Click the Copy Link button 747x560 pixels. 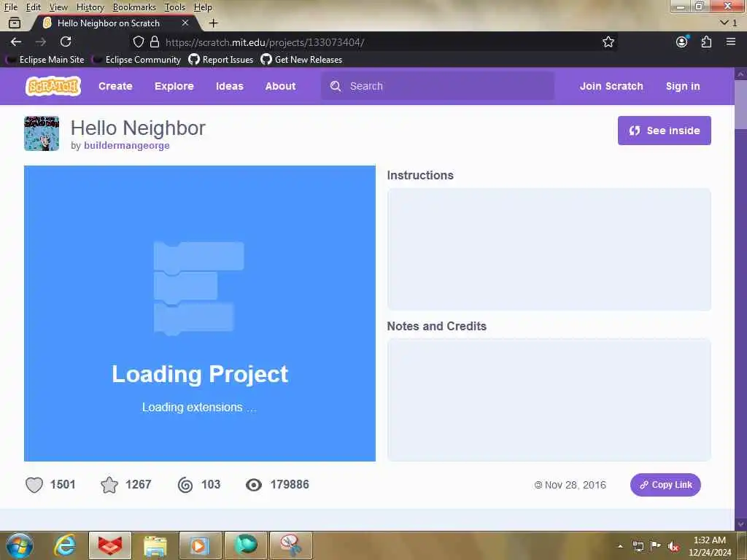coord(665,485)
